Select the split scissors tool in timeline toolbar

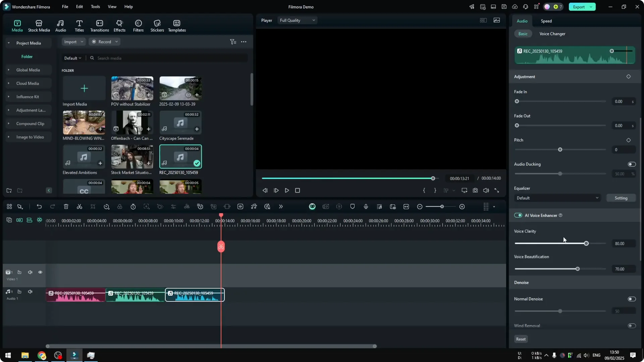(79, 206)
